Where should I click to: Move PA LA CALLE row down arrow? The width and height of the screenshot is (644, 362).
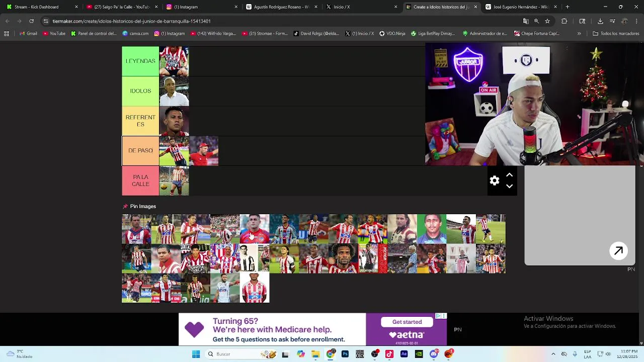pyautogui.click(x=509, y=187)
